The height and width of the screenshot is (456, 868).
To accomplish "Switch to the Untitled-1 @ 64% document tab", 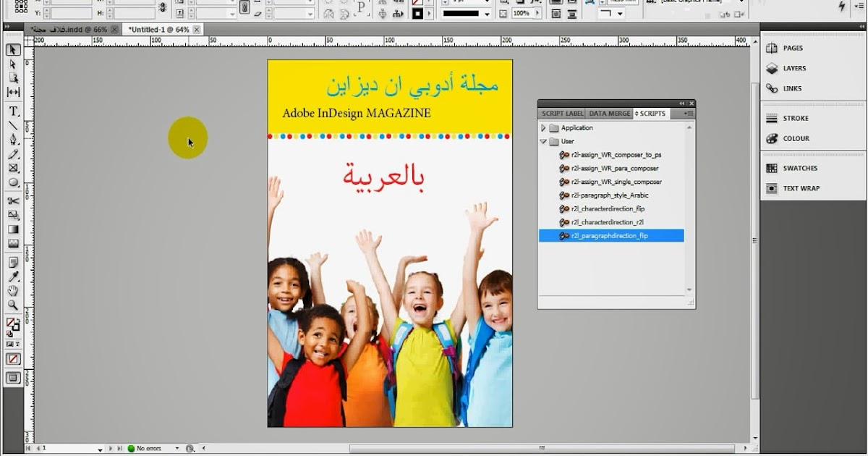I will point(159,30).
